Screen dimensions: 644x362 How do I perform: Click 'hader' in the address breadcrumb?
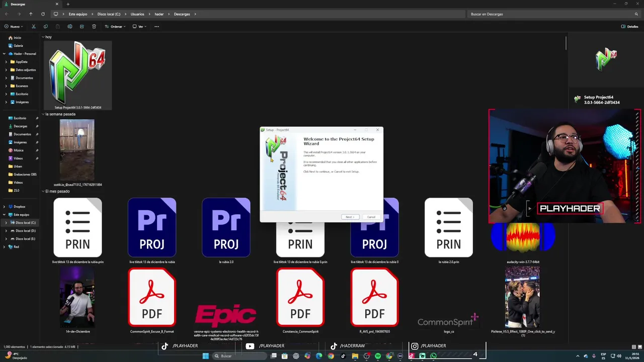coord(159,14)
